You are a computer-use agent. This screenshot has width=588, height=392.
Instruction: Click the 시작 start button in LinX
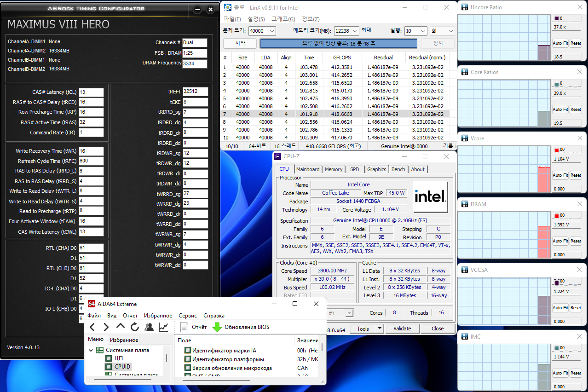(240, 43)
